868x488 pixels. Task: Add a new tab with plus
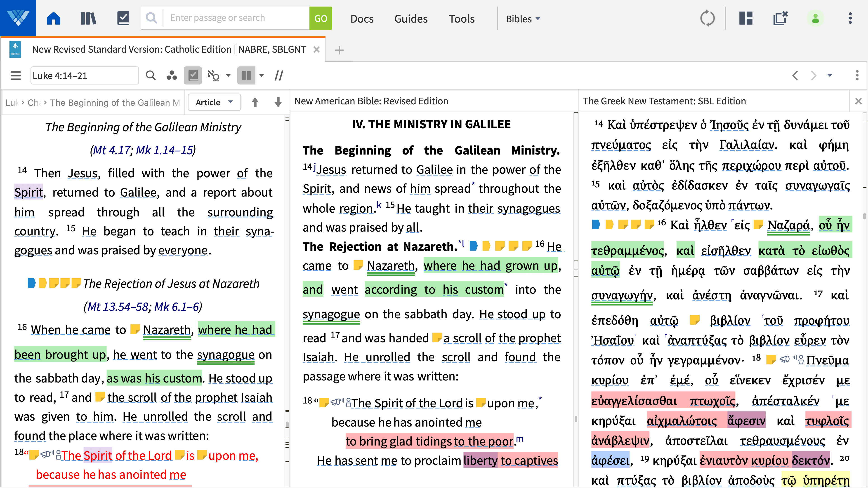339,50
